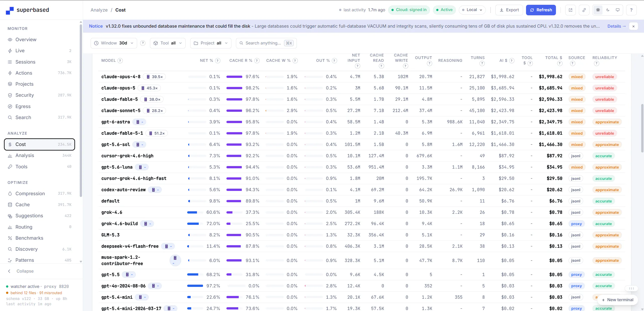Open the Local environment dropdown
This screenshot has width=644, height=311.
pos(472,10)
